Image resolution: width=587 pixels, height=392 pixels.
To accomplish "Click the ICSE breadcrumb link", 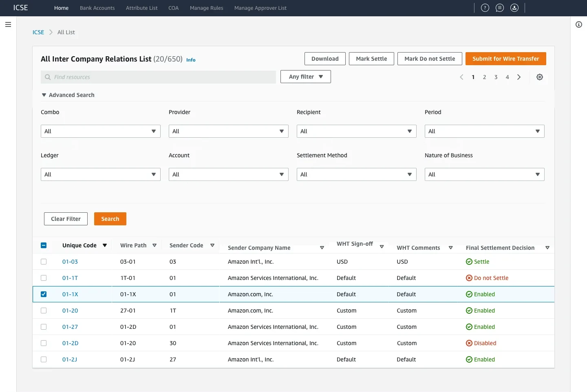I will 38,32.
